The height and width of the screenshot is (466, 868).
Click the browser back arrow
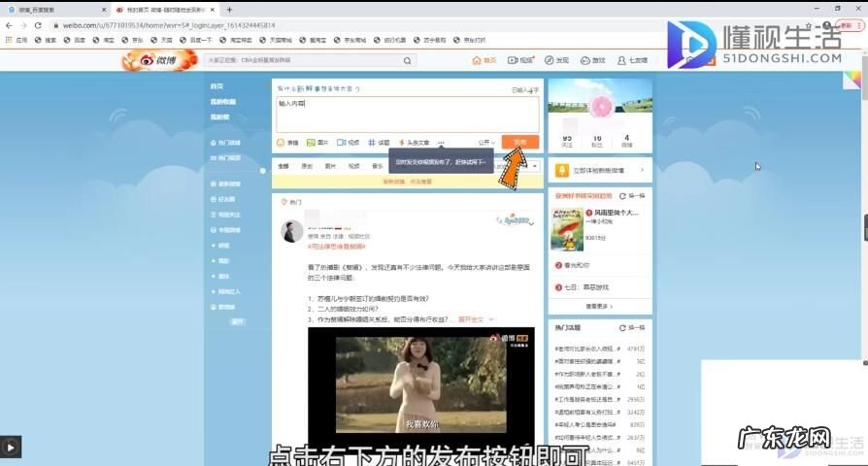9,25
